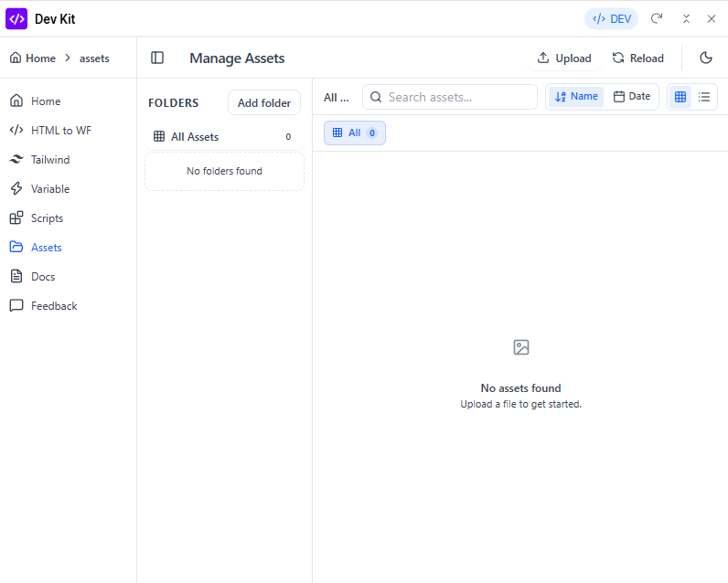Switch to dark mode with moon icon
Image resolution: width=728 pixels, height=583 pixels.
click(706, 58)
